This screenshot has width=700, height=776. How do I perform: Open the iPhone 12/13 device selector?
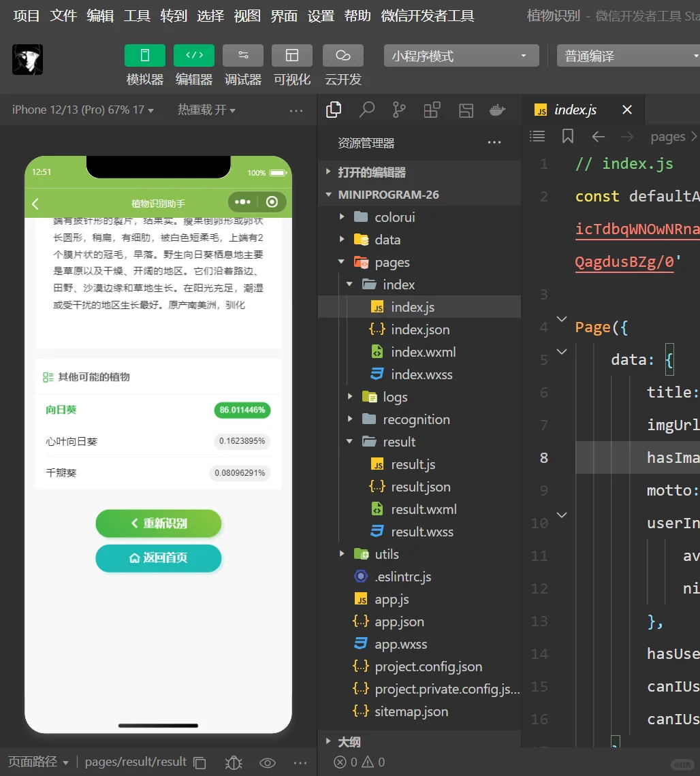click(82, 110)
